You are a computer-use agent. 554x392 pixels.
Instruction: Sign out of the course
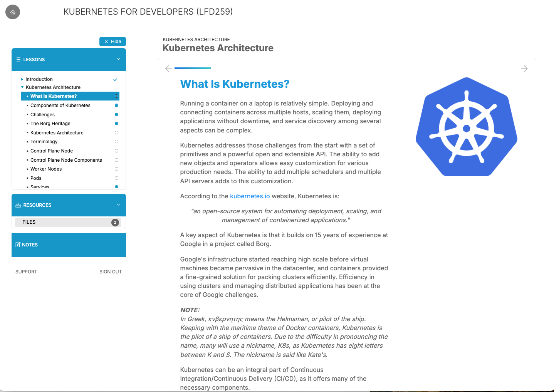pyautogui.click(x=111, y=272)
